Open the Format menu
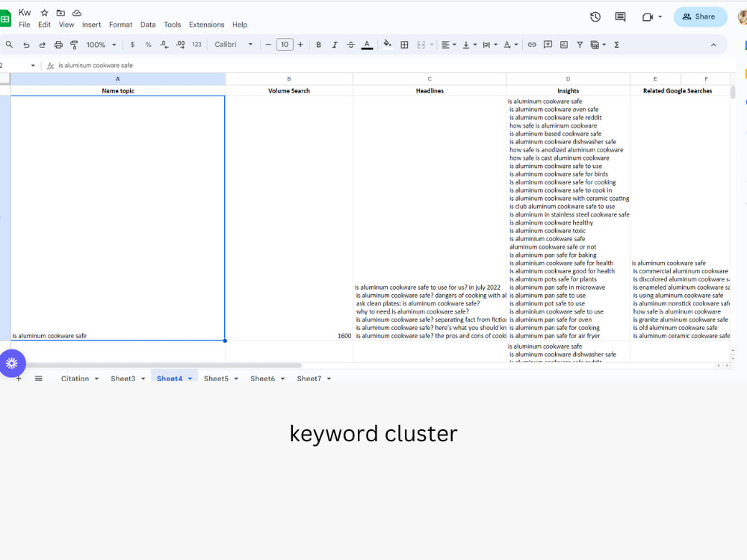 click(x=120, y=25)
